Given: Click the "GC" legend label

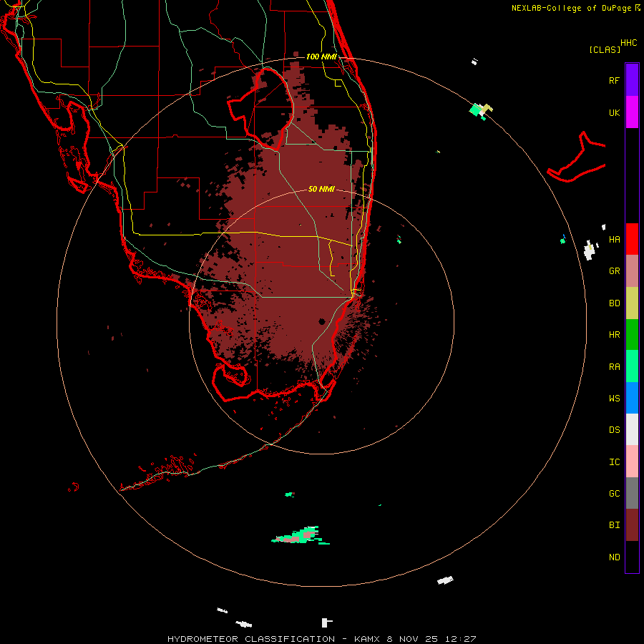Looking at the screenshot, I should tap(614, 493).
